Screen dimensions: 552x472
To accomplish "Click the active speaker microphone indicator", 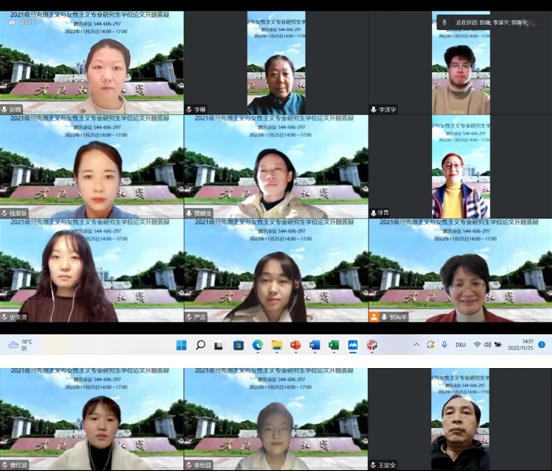I will [445, 22].
